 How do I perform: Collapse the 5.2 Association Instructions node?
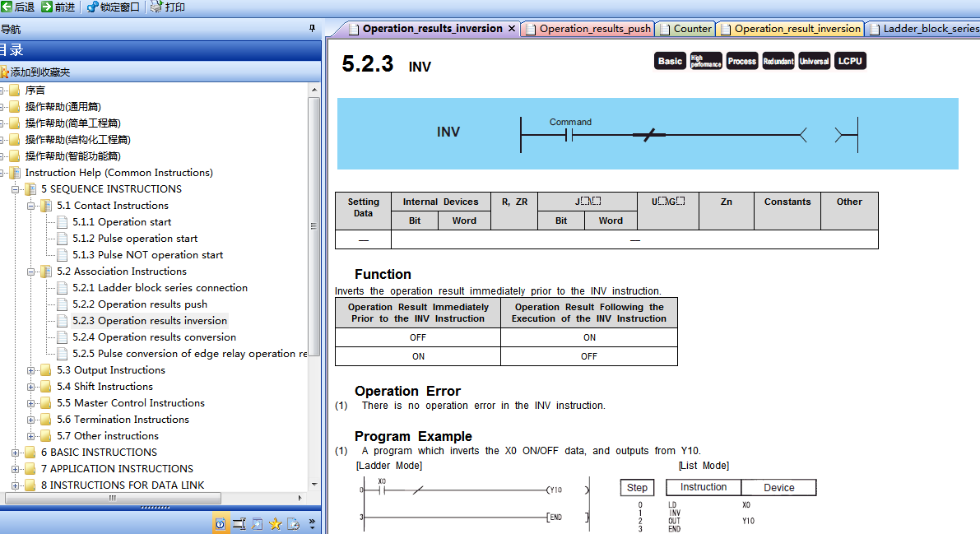(x=31, y=272)
